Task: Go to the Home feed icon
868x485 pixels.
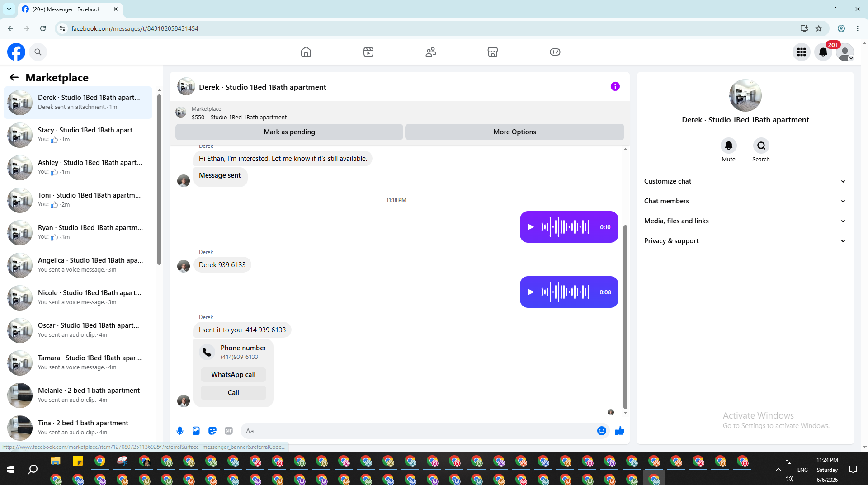Action: (306, 52)
